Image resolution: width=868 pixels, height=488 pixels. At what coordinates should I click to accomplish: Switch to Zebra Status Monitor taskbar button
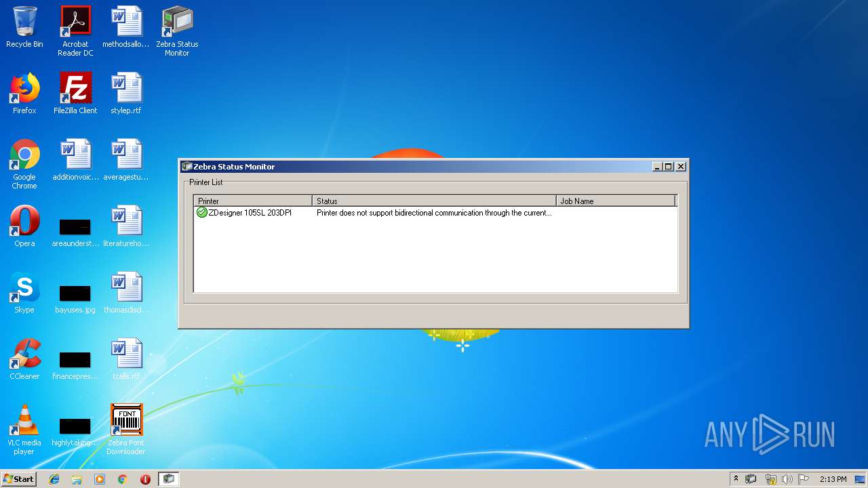pyautogui.click(x=168, y=479)
